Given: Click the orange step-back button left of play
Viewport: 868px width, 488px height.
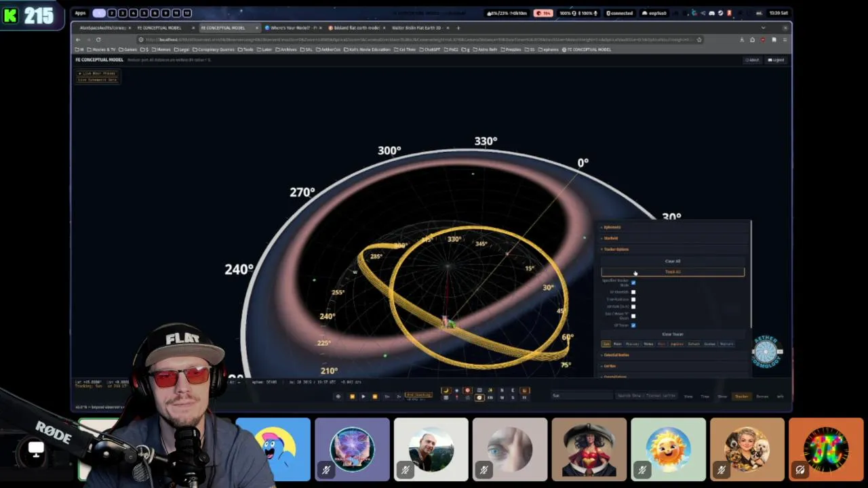Looking at the screenshot, I should click(x=352, y=396).
